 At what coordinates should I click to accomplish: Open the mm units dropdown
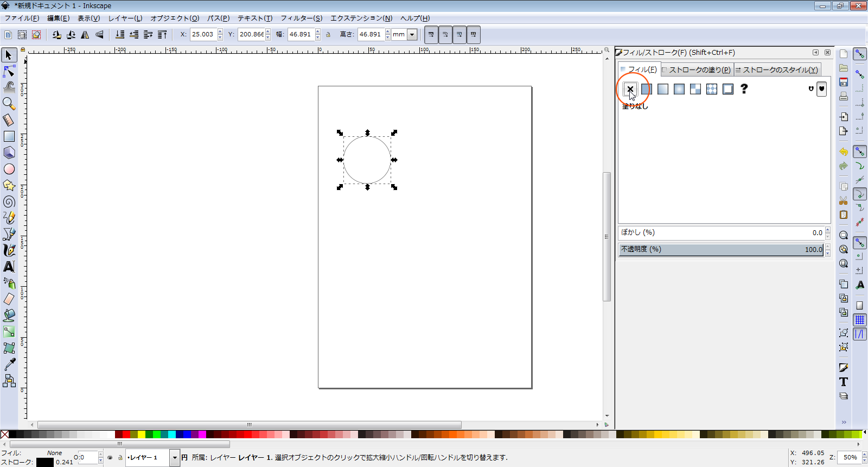click(x=412, y=34)
